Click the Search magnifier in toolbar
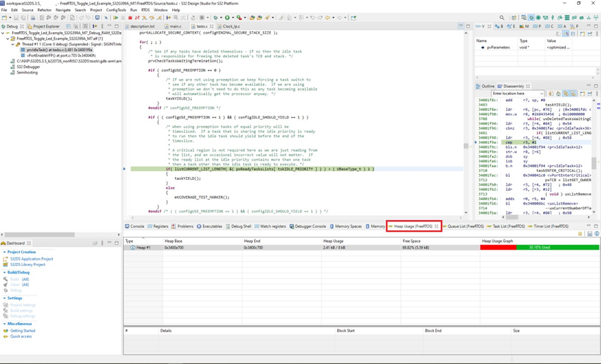Image resolution: width=601 pixels, height=364 pixels. coord(502,17)
